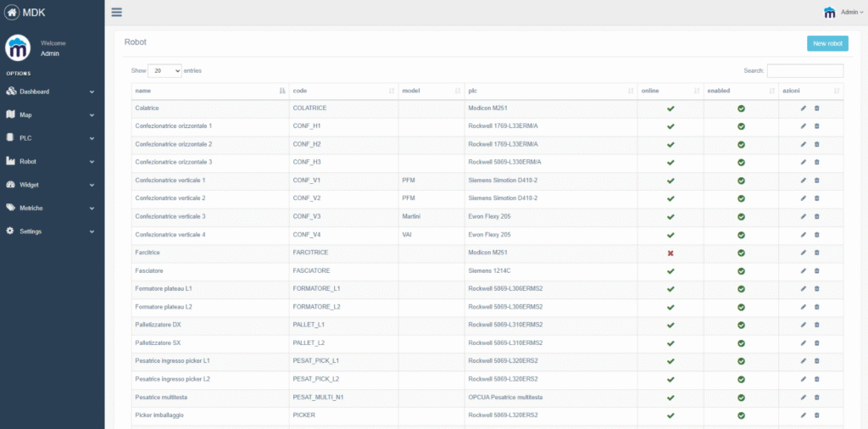
Task: Click the New robot button
Action: point(826,43)
